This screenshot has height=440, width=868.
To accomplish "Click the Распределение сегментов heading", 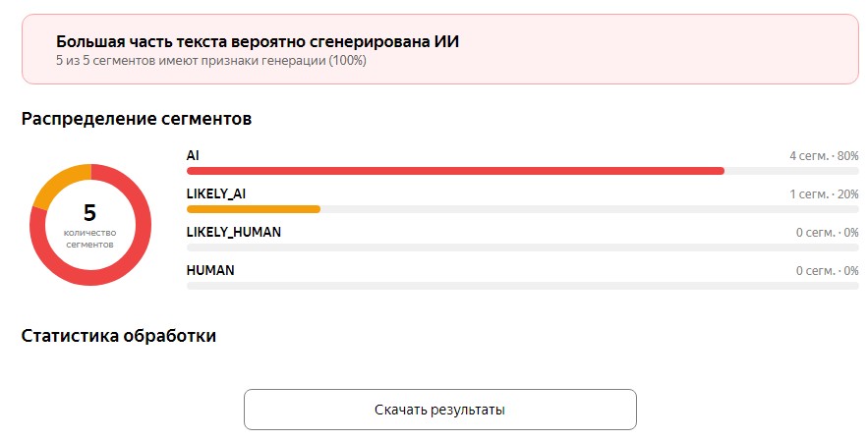I will coord(137,119).
